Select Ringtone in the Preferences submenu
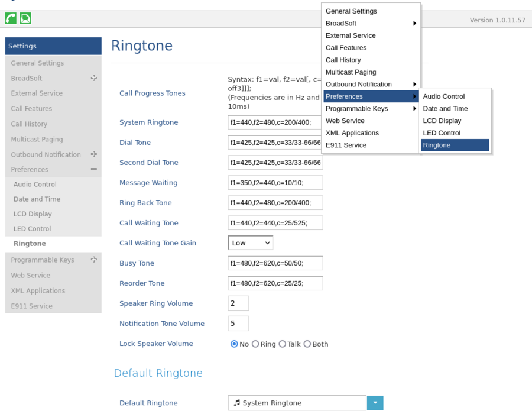 tap(455, 145)
